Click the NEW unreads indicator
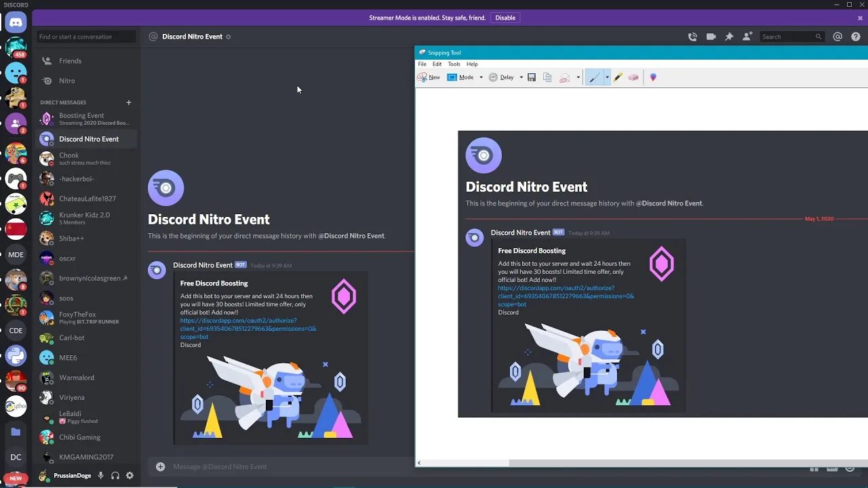The image size is (868, 488). pos(16,478)
